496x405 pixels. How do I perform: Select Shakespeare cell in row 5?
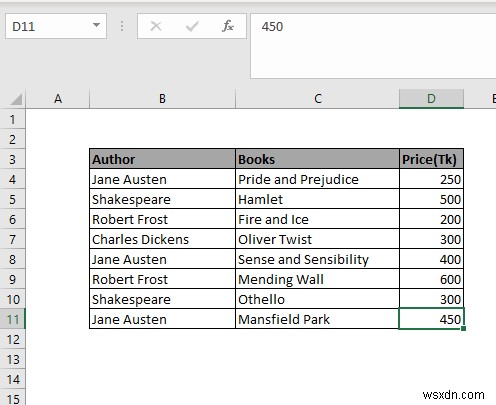click(162, 199)
